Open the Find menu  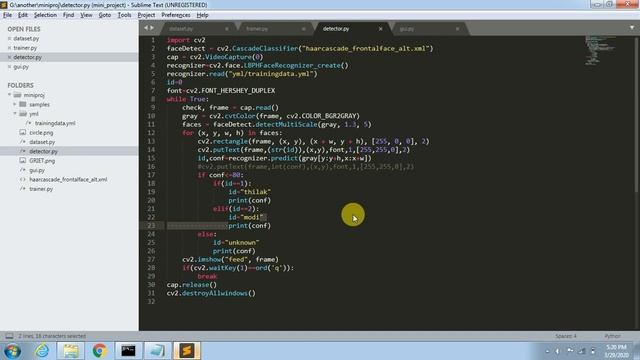pyautogui.click(x=69, y=15)
